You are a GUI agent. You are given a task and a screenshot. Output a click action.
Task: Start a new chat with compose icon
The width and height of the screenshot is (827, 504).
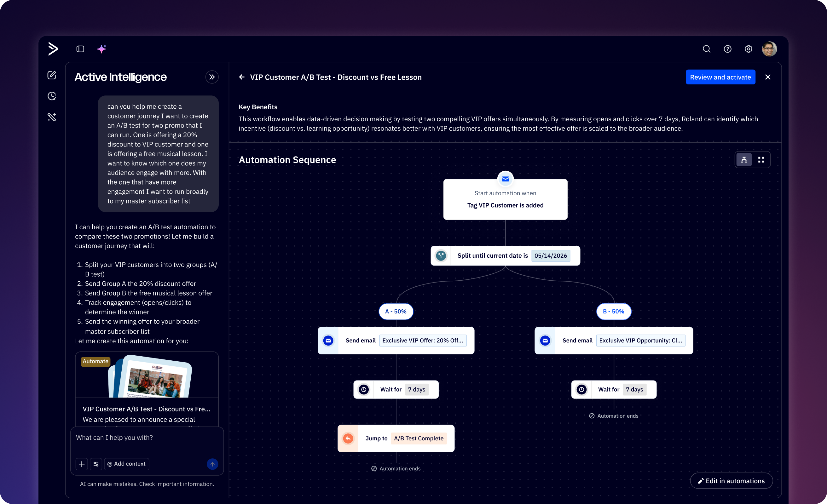coord(52,75)
